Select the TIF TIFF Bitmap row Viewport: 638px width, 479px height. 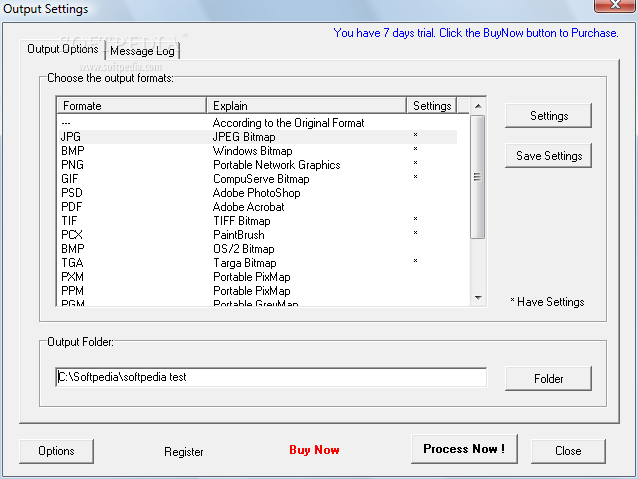tap(258, 221)
